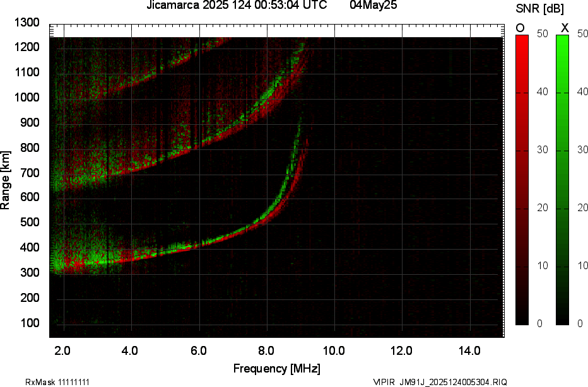Click the 800 range tick label
Viewport: 588px width, 387px height.
30,147
